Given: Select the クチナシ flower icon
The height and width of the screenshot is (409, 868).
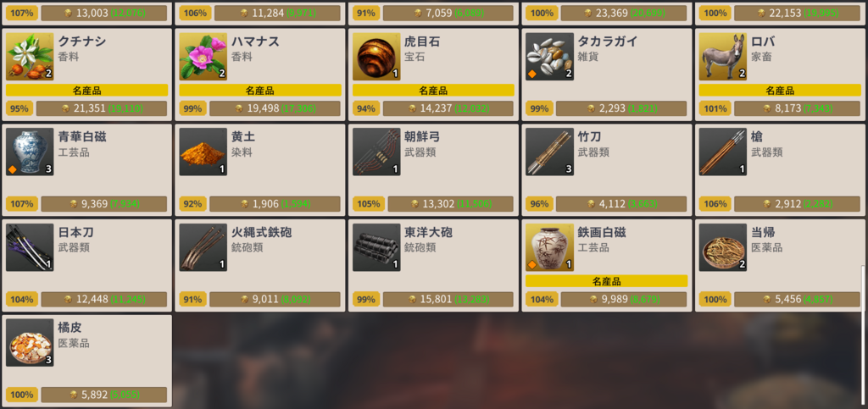Looking at the screenshot, I should pos(30,57).
